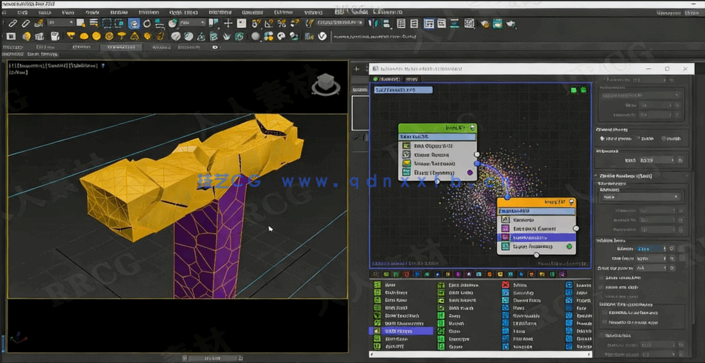Click the yellow triangle icon in second toolbar row

(134, 36)
